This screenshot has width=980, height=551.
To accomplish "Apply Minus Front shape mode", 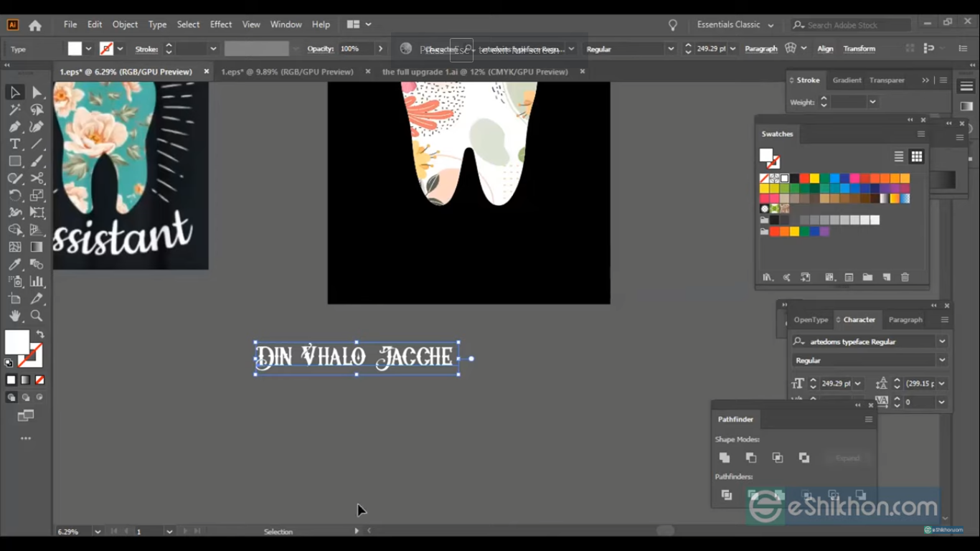I will (751, 458).
